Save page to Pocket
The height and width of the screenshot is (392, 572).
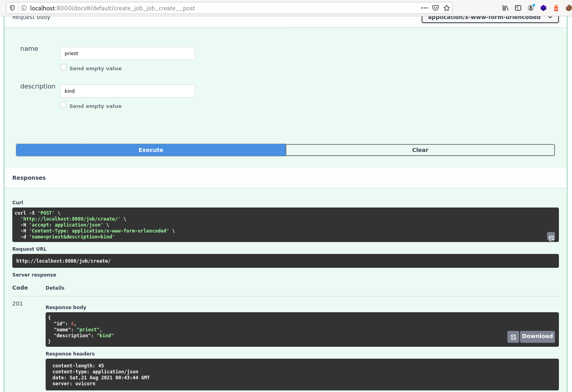tap(436, 8)
